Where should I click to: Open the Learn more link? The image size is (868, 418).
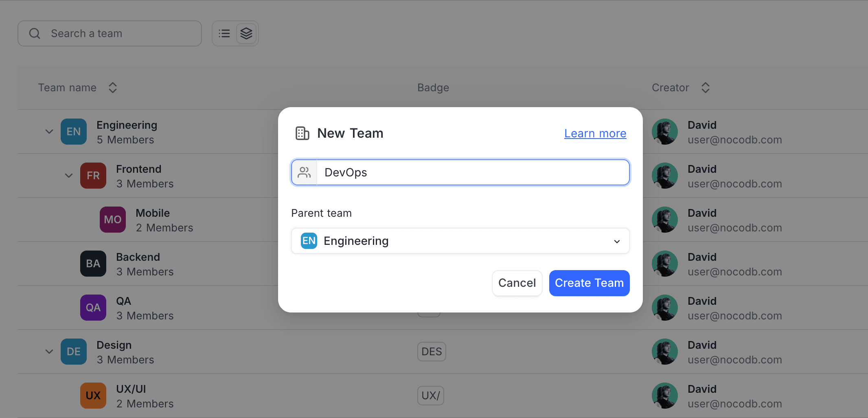click(595, 134)
